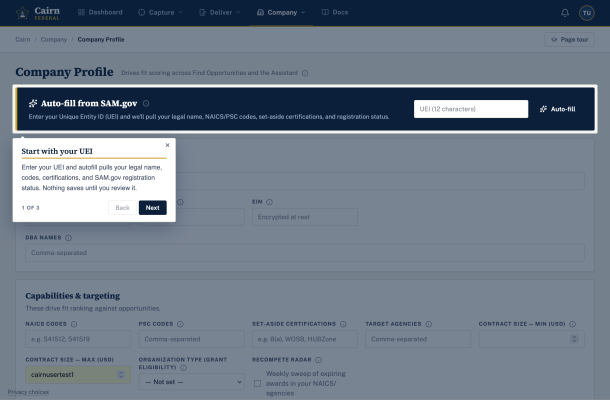Show info icon next to Set-Aside Certifications
610x400 pixels.
point(343,324)
